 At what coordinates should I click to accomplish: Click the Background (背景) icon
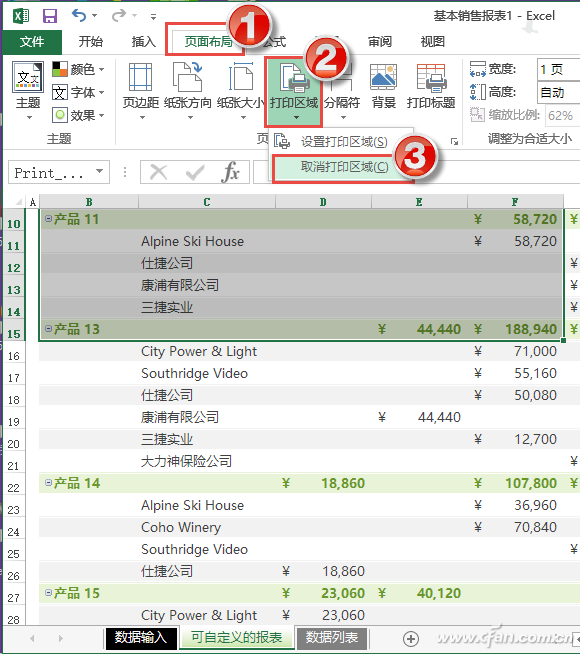tap(384, 86)
